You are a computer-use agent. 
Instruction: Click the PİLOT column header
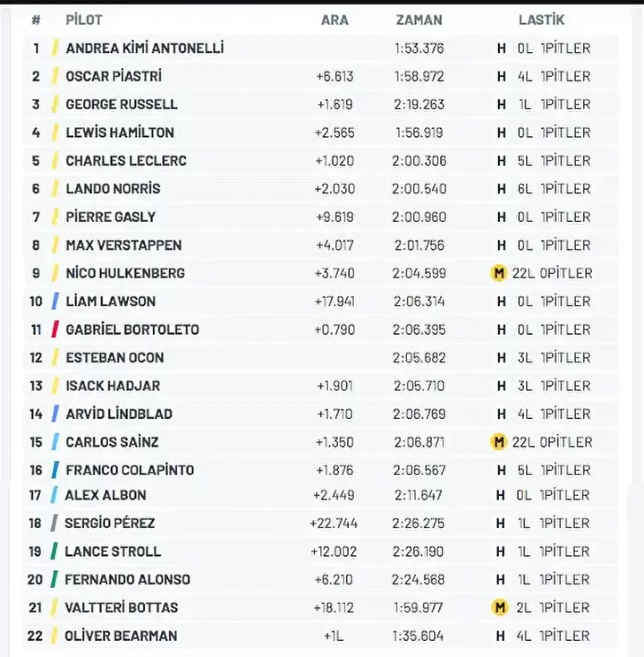point(84,20)
